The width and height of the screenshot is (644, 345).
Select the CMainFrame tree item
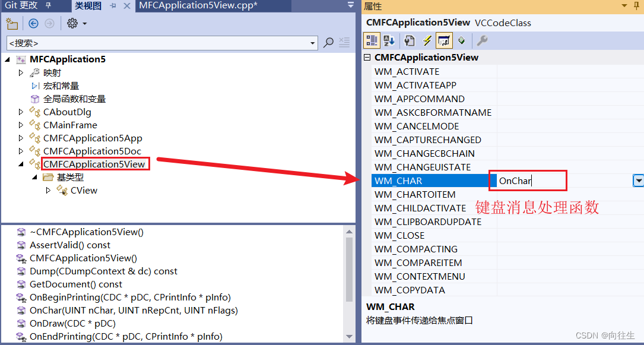[70, 125]
